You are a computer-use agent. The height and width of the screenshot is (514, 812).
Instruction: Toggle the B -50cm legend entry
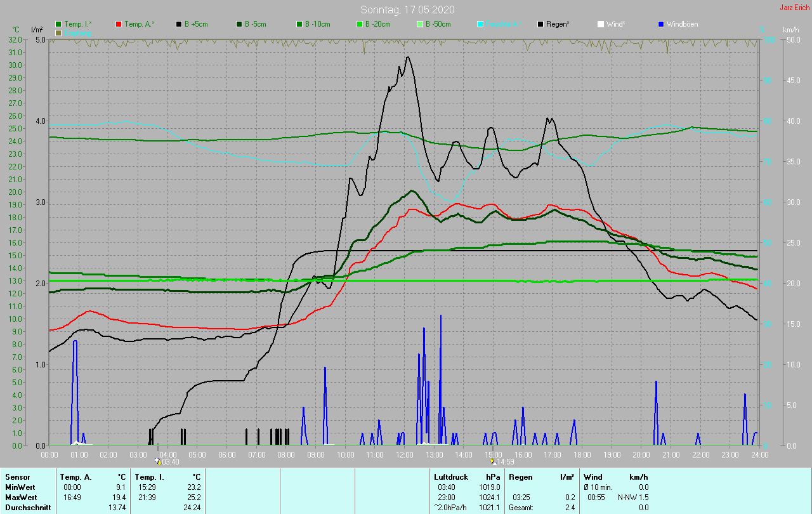tap(419, 24)
